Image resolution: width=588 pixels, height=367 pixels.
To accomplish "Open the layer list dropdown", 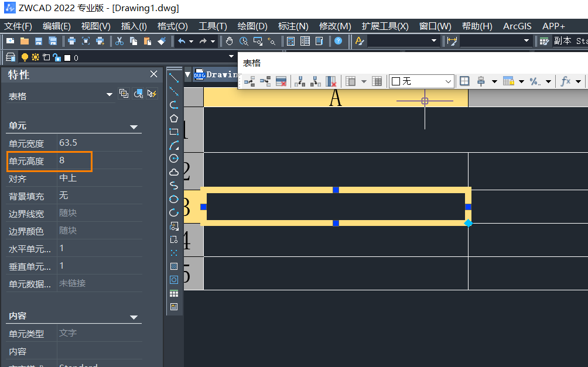I will point(231,57).
